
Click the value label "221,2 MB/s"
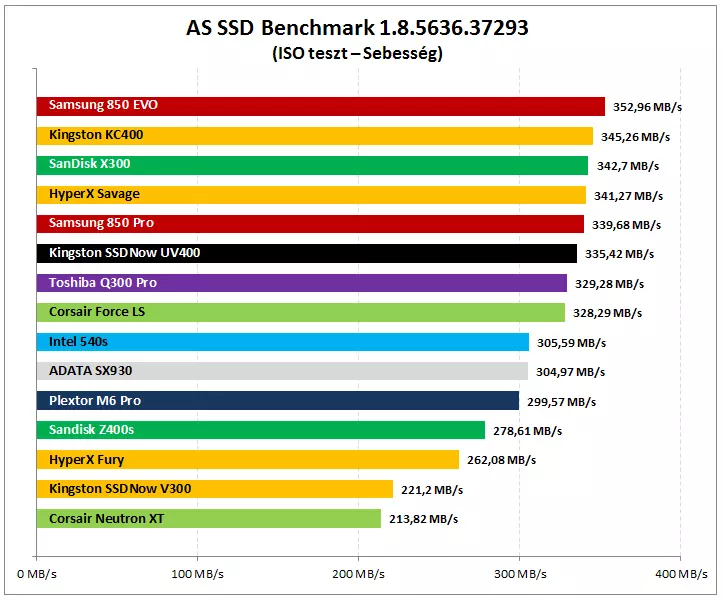(x=432, y=490)
